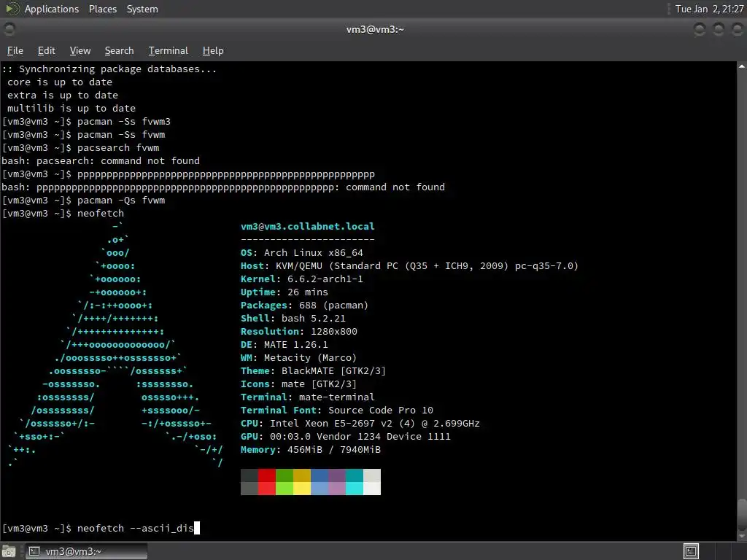The height and width of the screenshot is (560, 747).
Task: Click the terminal scrollbar thumb
Action: coord(742,514)
